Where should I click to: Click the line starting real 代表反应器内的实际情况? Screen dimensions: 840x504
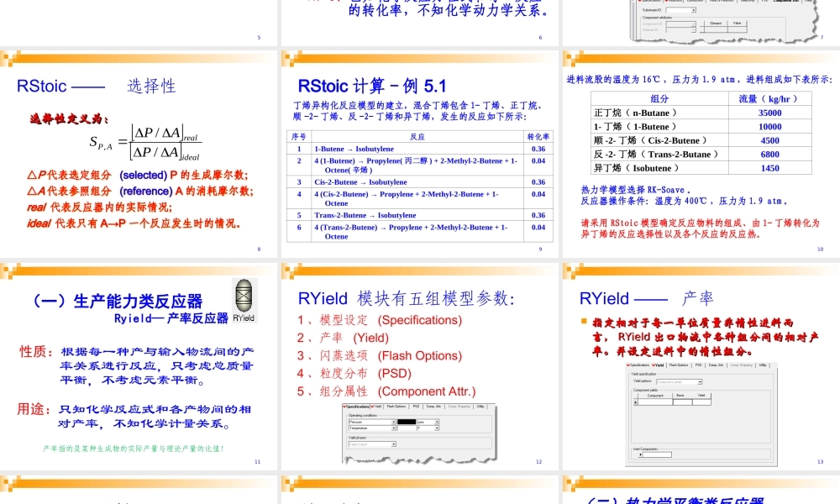click(x=100, y=207)
